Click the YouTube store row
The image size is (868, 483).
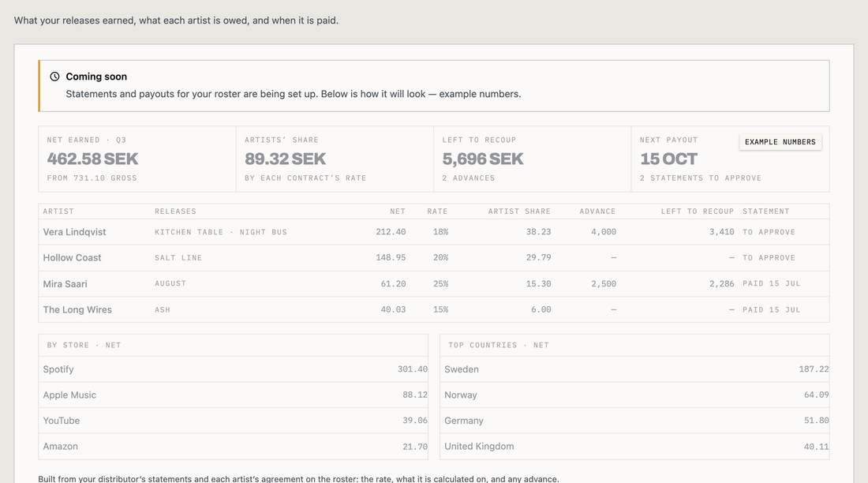click(x=233, y=421)
